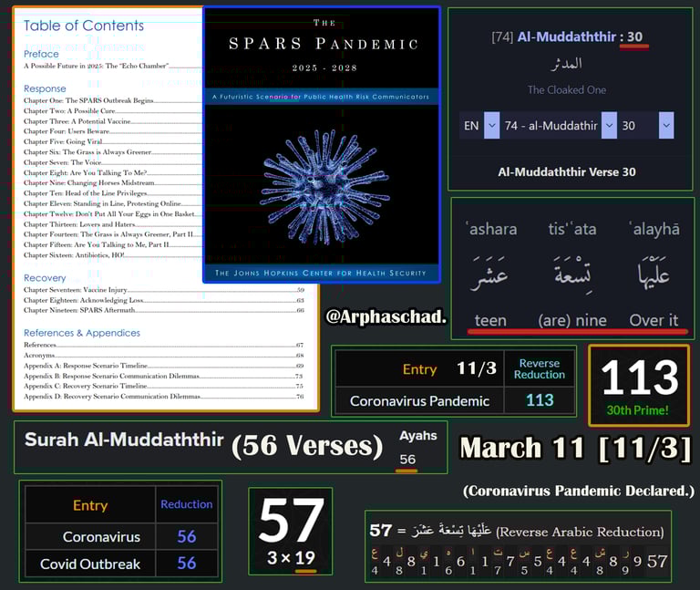Click the transliteration word 'ashara

(490, 229)
